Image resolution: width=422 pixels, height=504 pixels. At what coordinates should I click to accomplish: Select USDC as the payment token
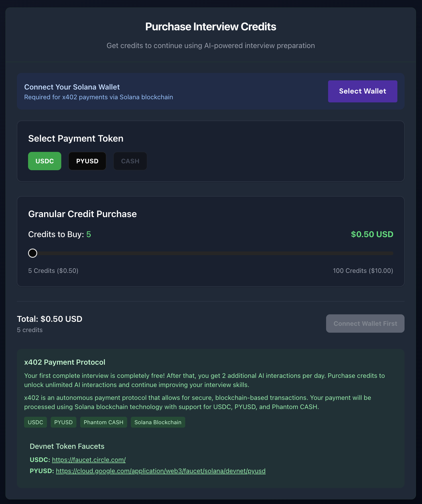pos(44,161)
